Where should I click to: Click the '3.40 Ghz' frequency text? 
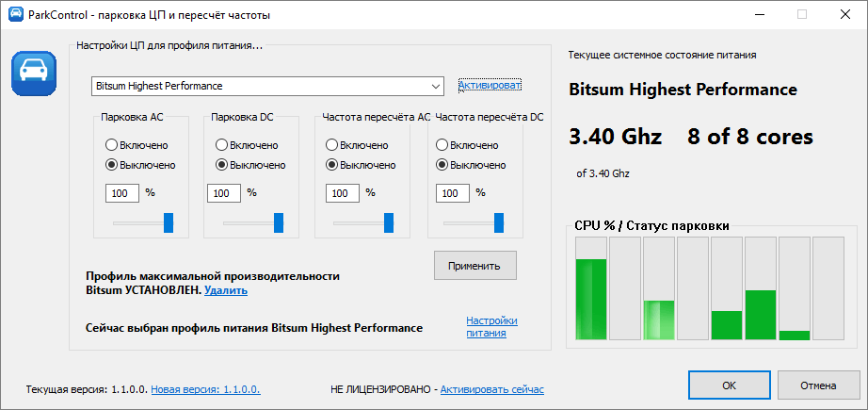(616, 137)
